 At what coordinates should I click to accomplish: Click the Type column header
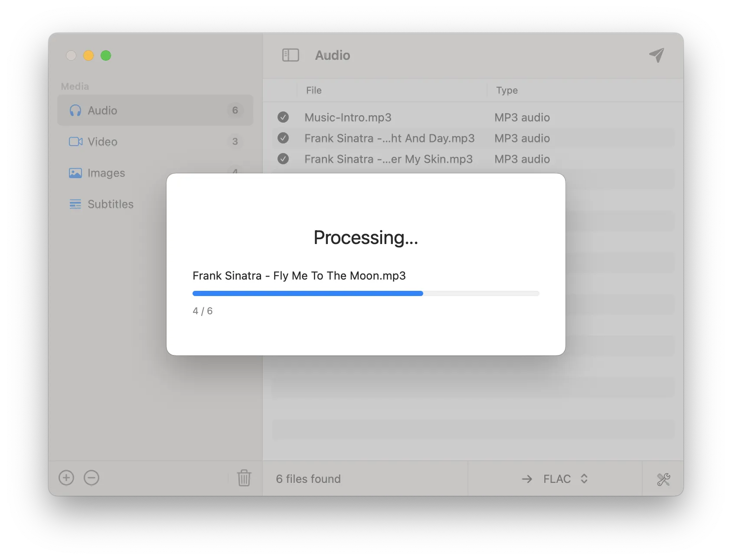click(x=507, y=91)
